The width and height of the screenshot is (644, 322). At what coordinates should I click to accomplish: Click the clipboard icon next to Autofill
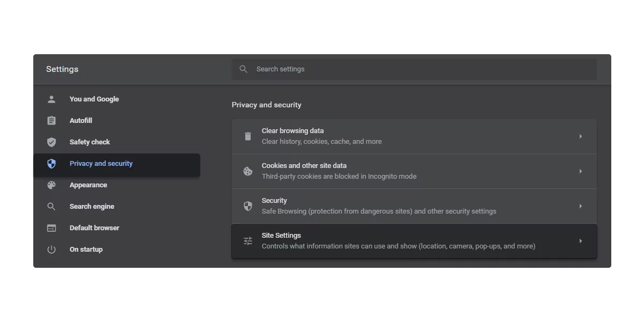click(x=52, y=121)
